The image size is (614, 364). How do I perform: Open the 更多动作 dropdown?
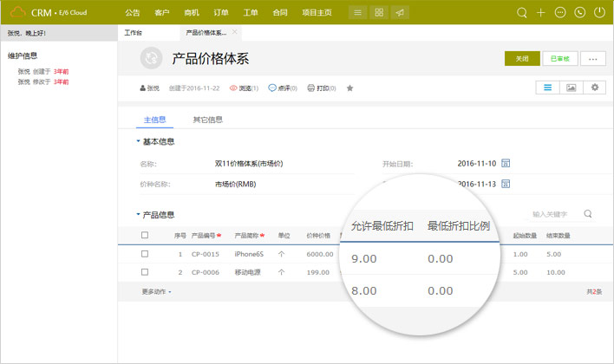(156, 292)
